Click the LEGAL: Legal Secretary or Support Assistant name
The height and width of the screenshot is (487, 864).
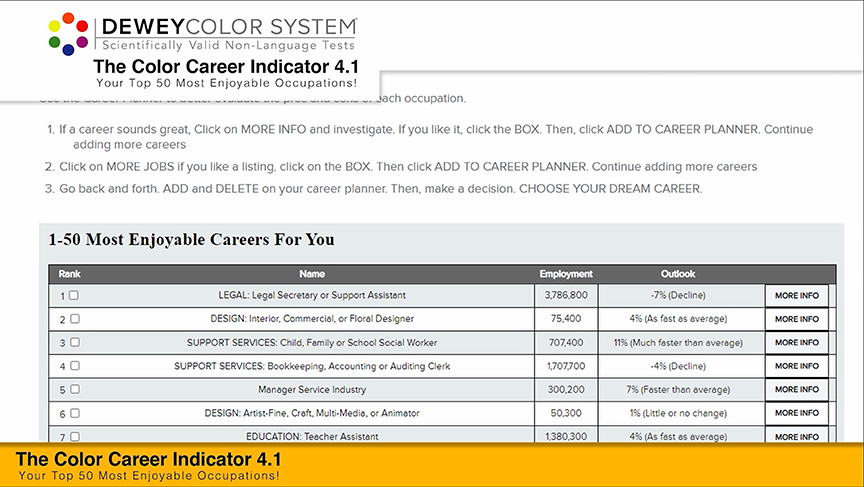pos(312,295)
